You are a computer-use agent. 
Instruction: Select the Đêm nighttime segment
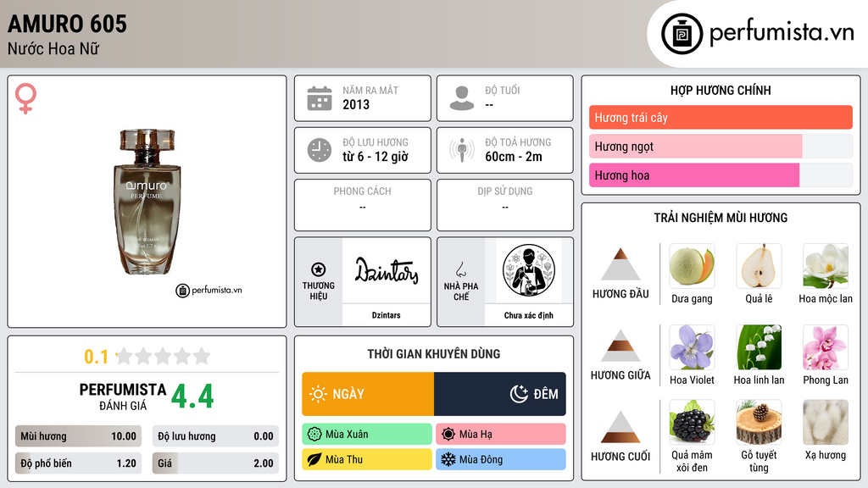[x=500, y=394]
